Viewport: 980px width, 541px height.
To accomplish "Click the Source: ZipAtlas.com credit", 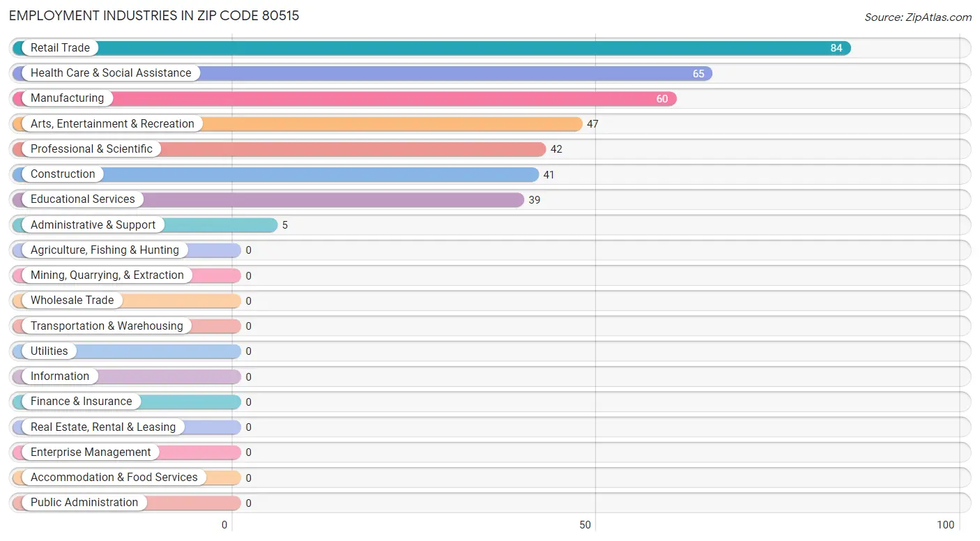I will pyautogui.click(x=918, y=17).
